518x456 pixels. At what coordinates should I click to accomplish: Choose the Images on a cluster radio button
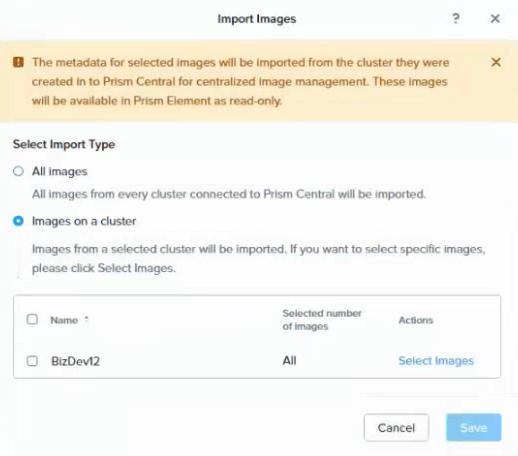pos(18,221)
